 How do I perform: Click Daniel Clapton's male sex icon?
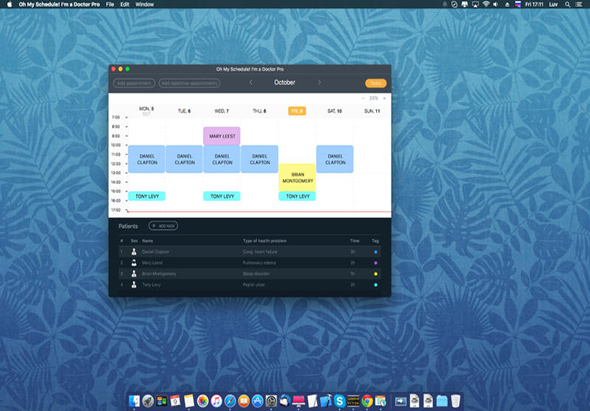pos(134,252)
